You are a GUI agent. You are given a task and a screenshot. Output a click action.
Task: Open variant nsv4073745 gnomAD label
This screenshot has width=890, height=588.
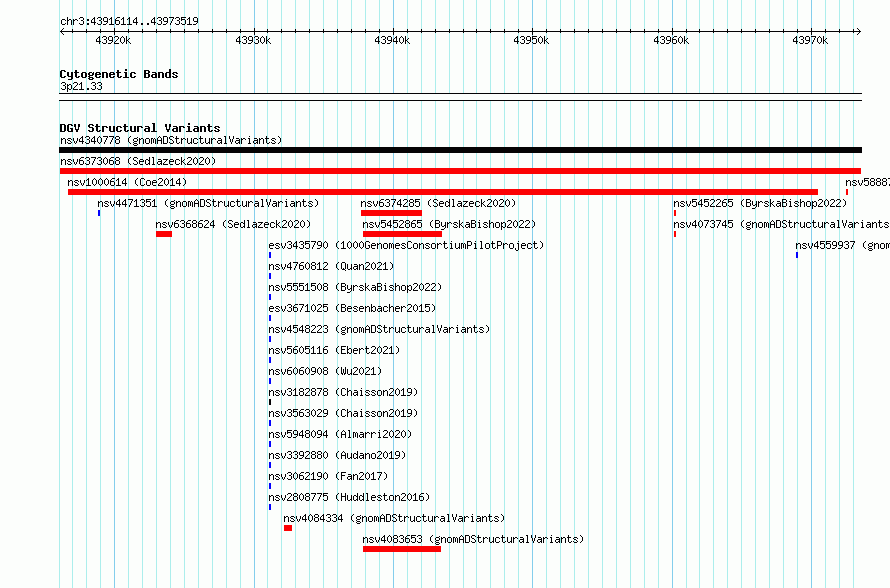(x=782, y=224)
